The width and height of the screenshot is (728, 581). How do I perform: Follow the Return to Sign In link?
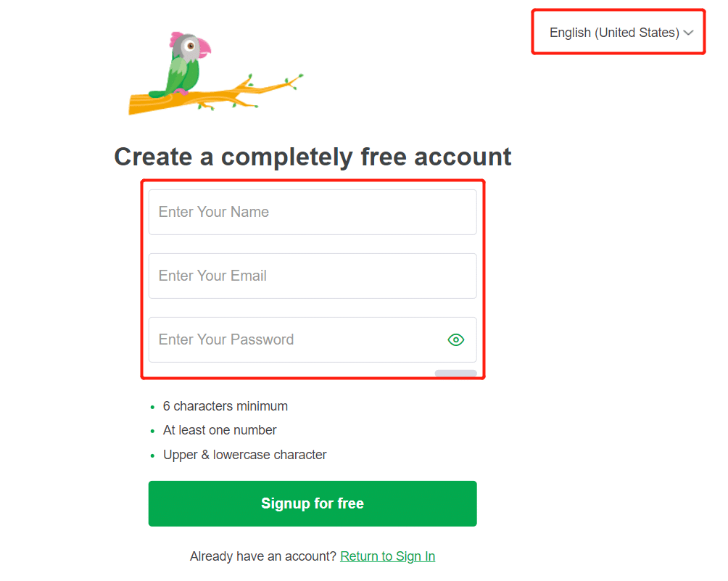[x=388, y=556]
